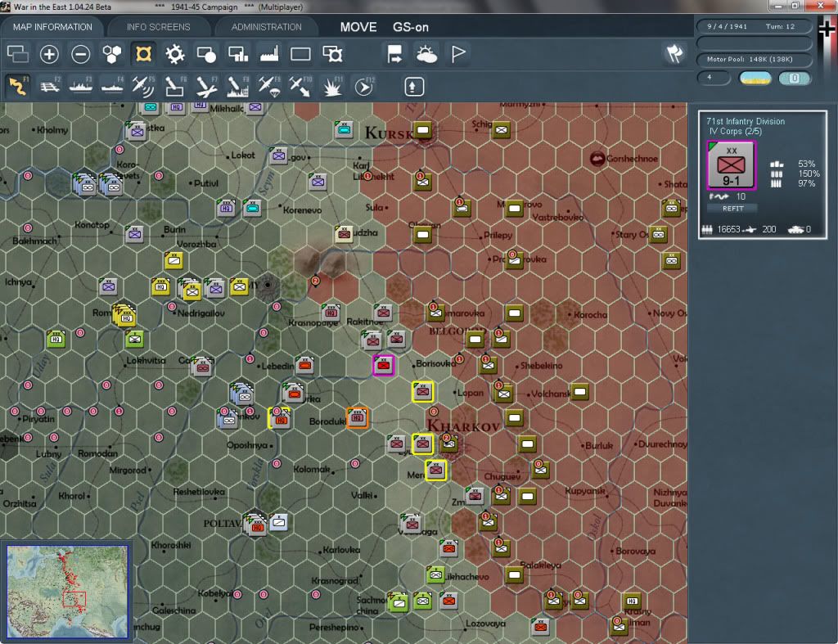Open the weather sun-and-cloud icon
The width and height of the screenshot is (838, 644).
click(x=426, y=54)
